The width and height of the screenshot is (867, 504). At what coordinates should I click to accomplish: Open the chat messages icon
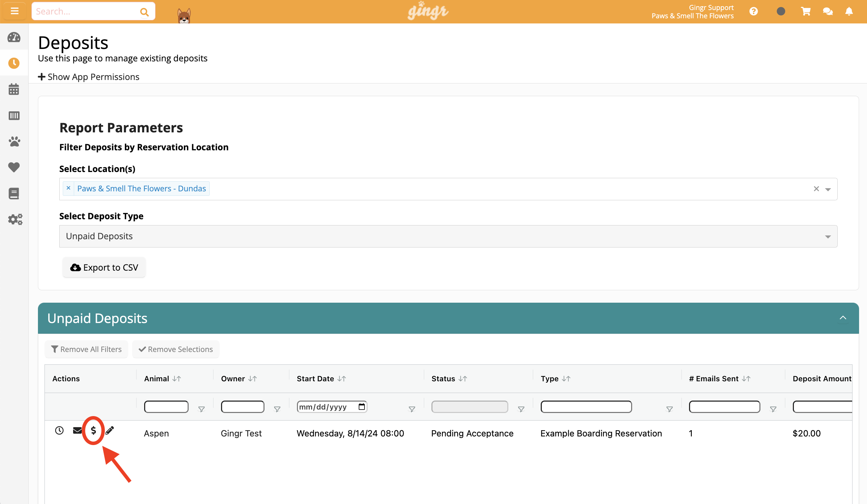pos(828,11)
